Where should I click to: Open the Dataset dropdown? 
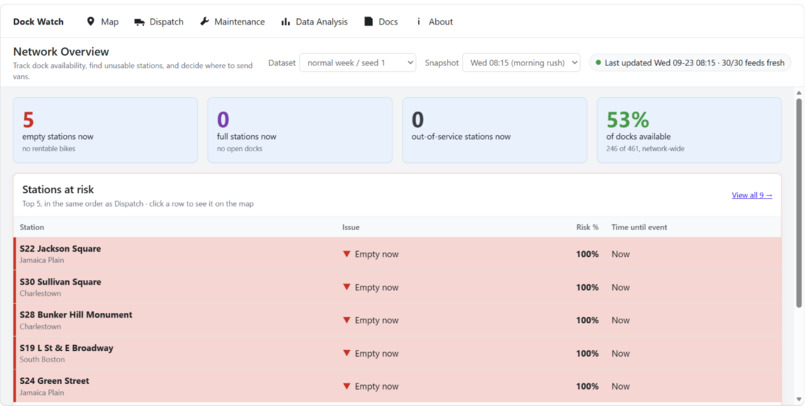click(358, 63)
